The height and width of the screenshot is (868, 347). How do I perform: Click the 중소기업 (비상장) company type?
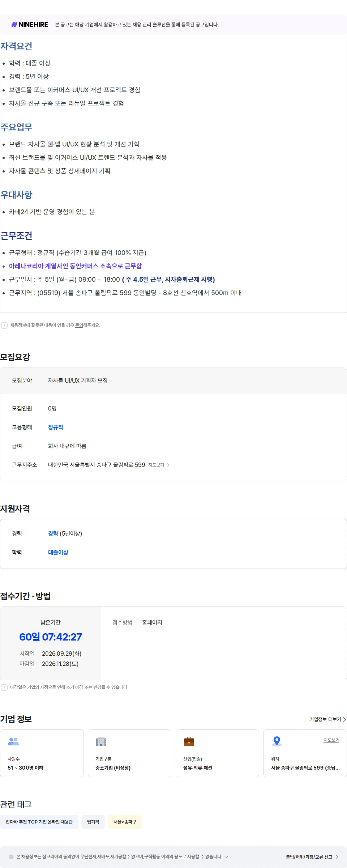tap(113, 768)
